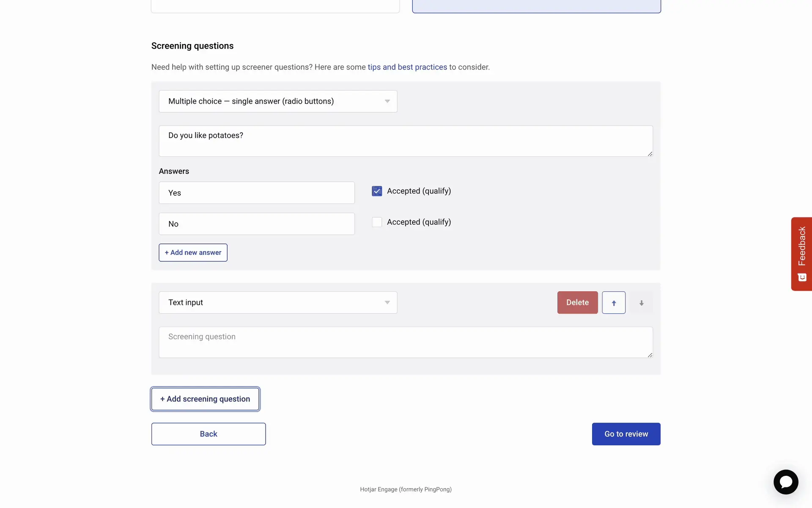812x508 pixels.
Task: Click Go to review button
Action: pos(626,434)
